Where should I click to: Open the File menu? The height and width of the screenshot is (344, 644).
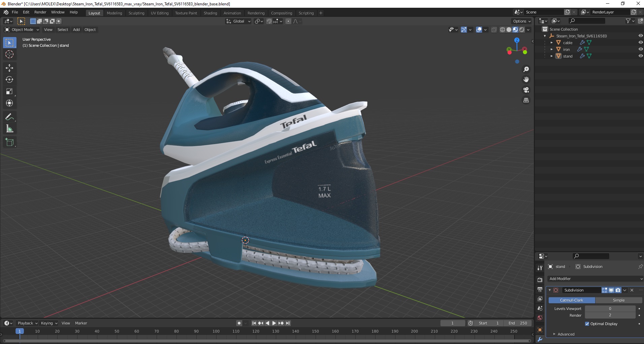click(x=15, y=12)
